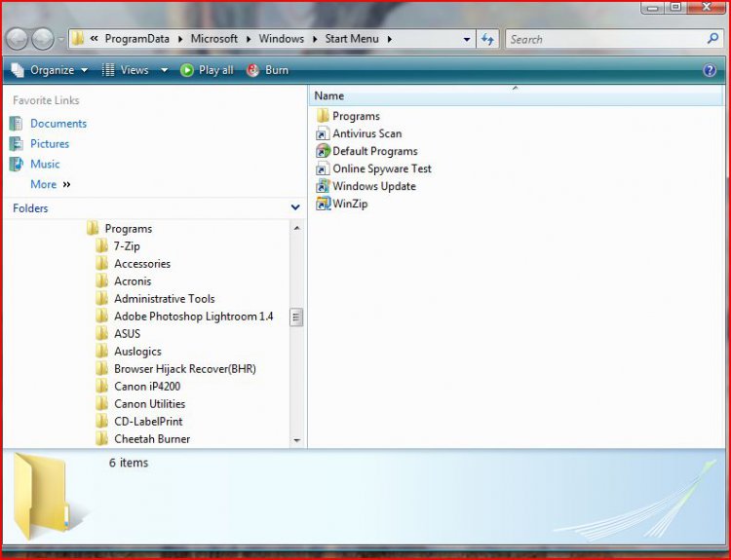Click the Windows breadcrumb segment

[281, 39]
